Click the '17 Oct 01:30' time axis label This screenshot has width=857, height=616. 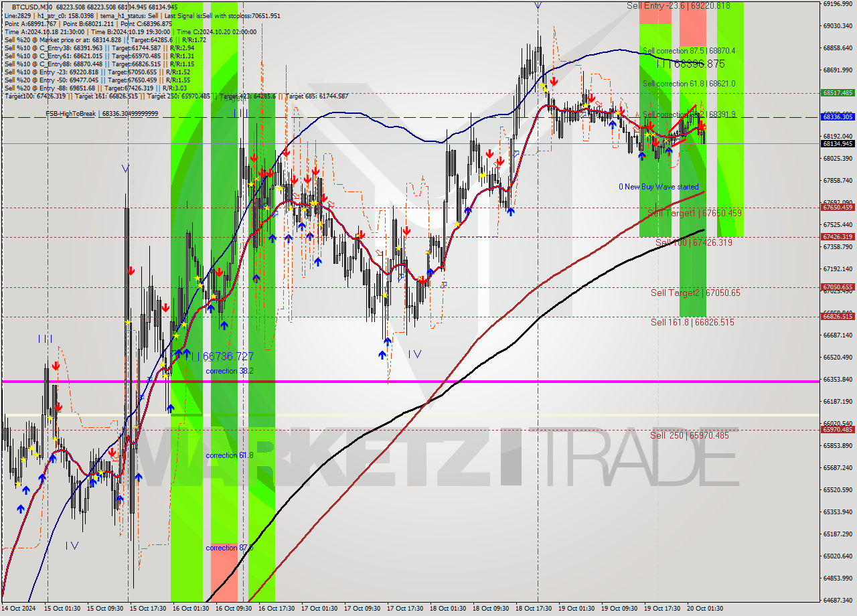point(319,609)
